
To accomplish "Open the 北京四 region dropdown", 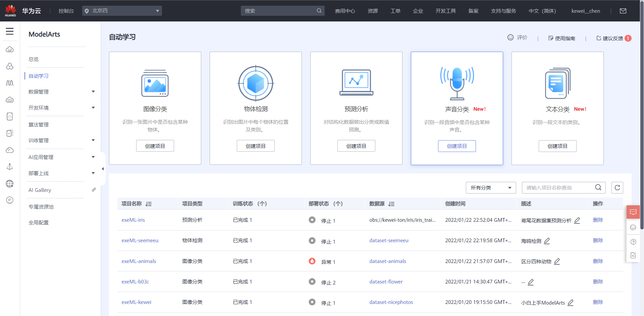I will pyautogui.click(x=122, y=11).
